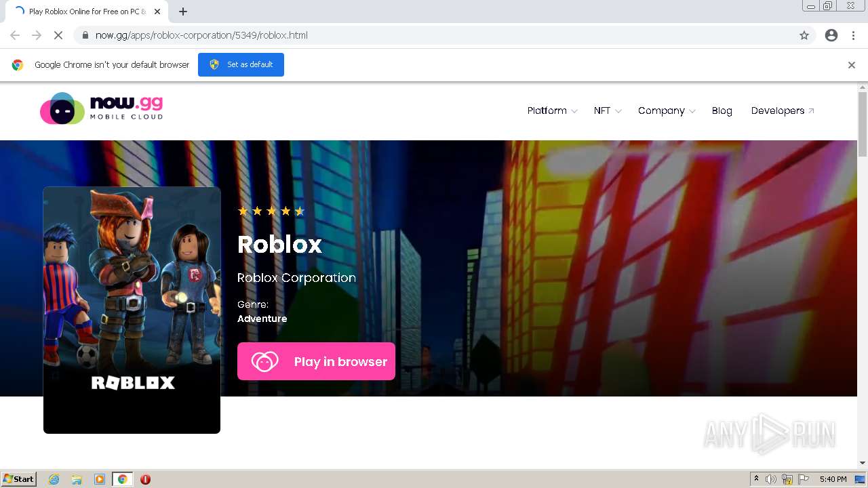The width and height of the screenshot is (868, 488).
Task: Click the Chrome logo in notification bar
Action: 18,65
